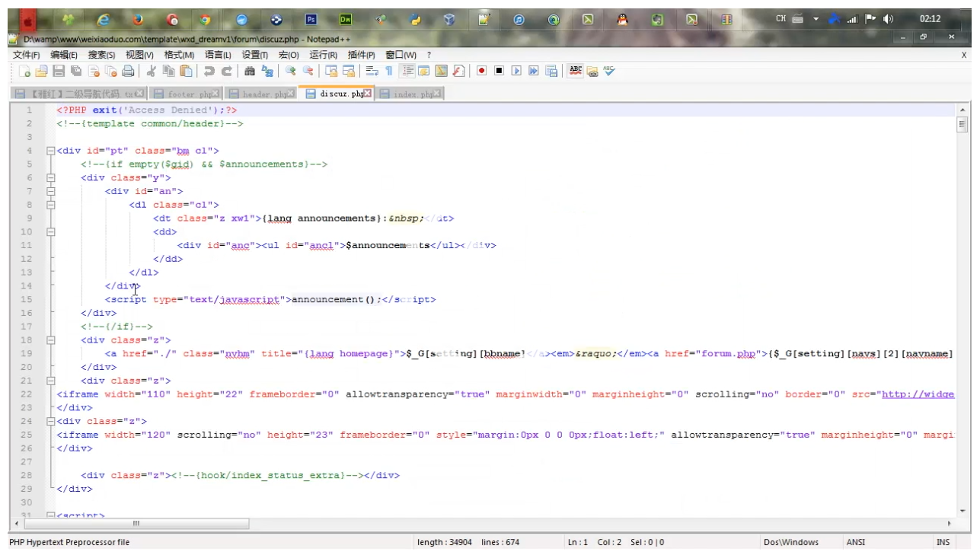
Task: Close the discuz.php tab
Action: (368, 94)
